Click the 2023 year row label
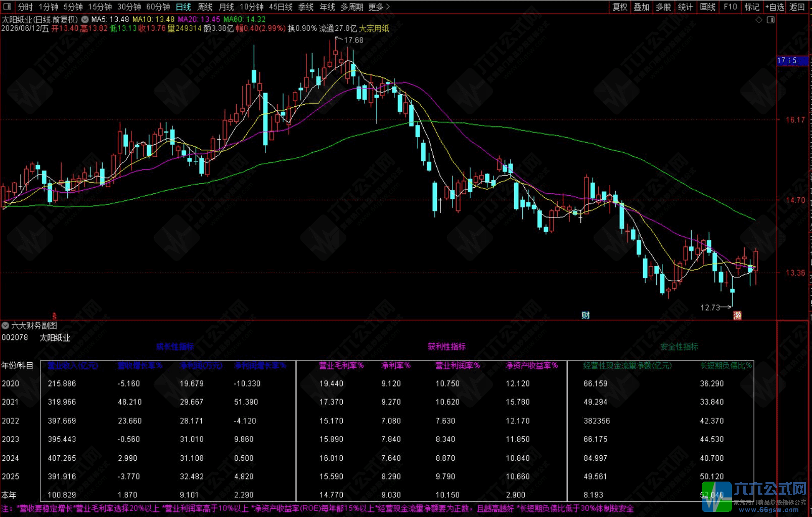Image resolution: width=812 pixels, height=517 pixels. tap(10, 439)
